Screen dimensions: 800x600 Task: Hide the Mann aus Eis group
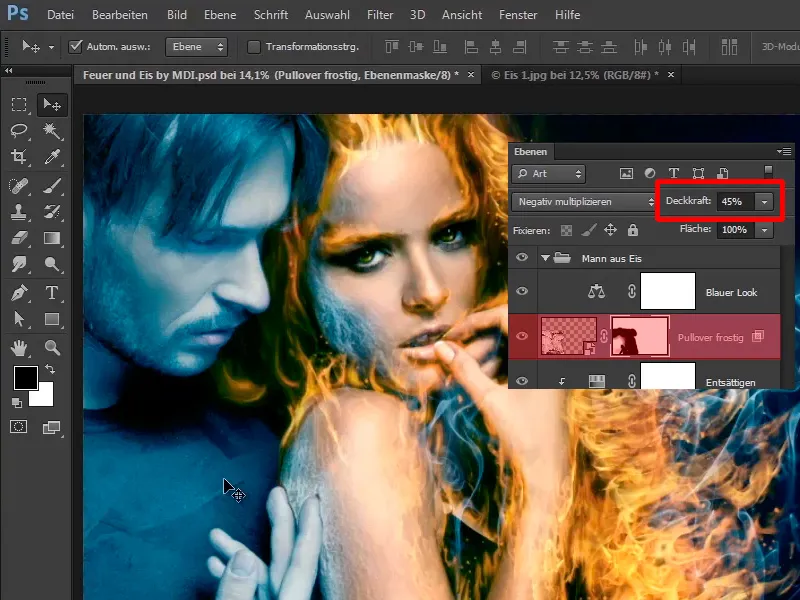[521, 258]
